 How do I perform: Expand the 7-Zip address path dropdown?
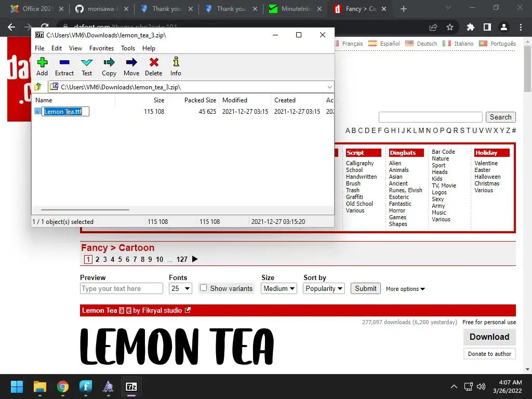(329, 87)
